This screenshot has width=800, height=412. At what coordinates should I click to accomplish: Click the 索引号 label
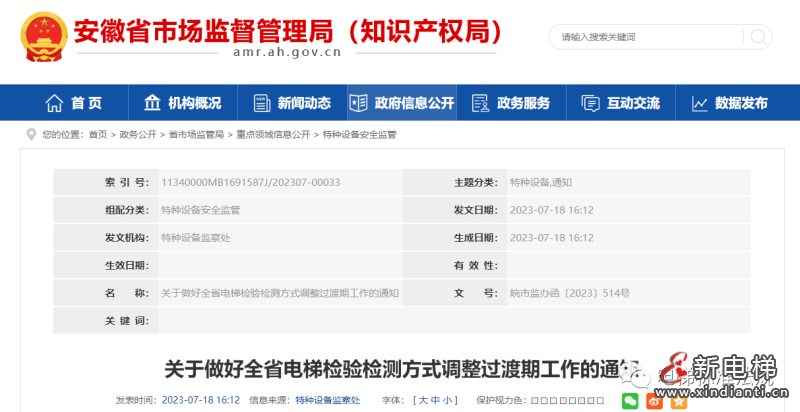[x=127, y=183]
